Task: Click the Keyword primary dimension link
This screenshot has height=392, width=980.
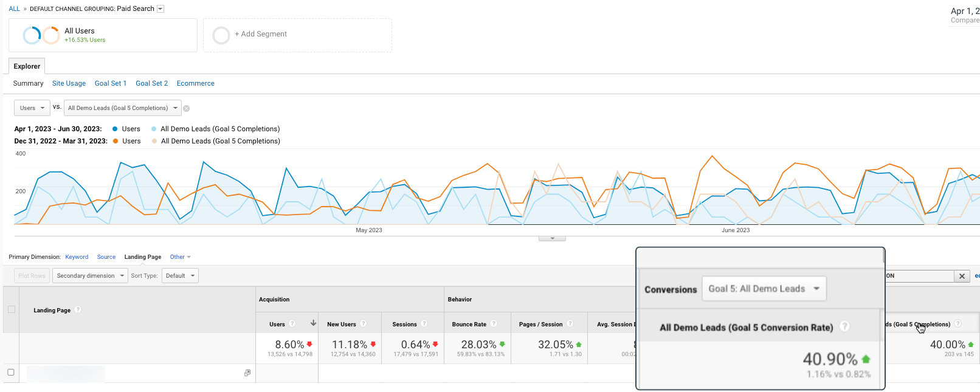Action: (x=77, y=257)
